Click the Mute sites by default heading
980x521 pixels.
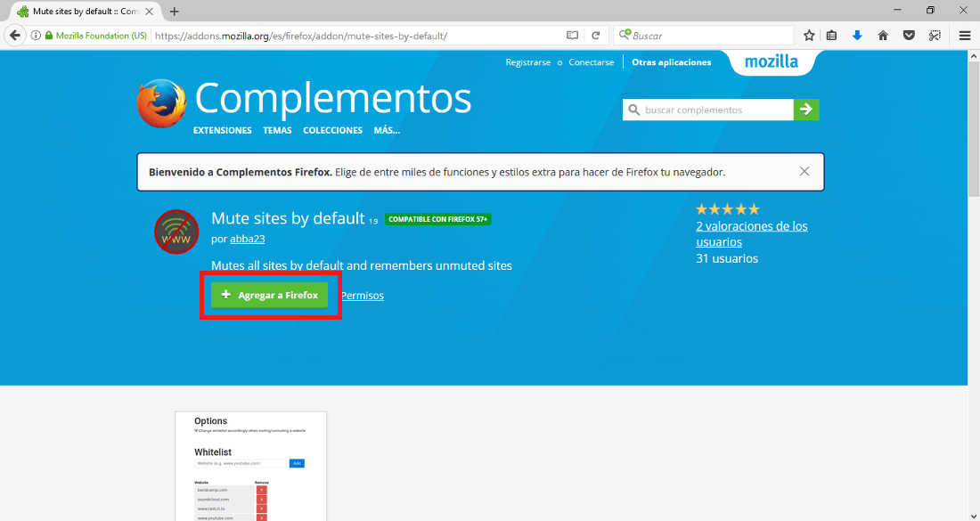[x=288, y=218]
